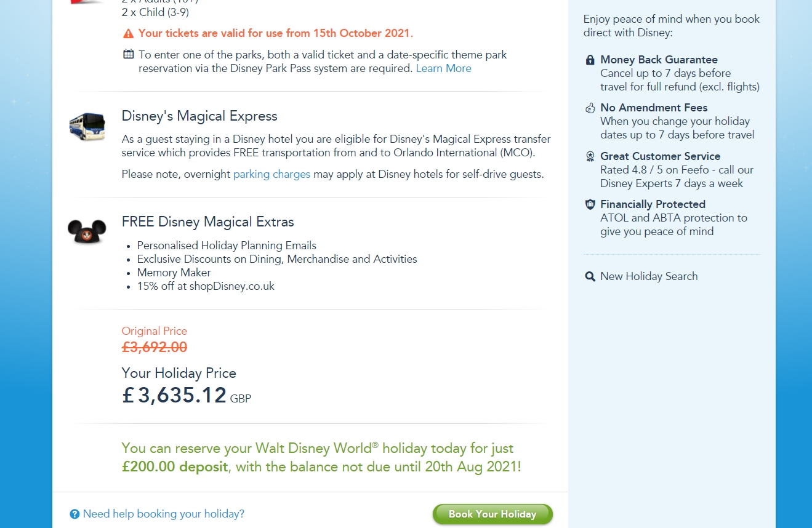Click the award ribbon icon for Great Customer Service
Screen dimensions: 812x528
(590, 156)
